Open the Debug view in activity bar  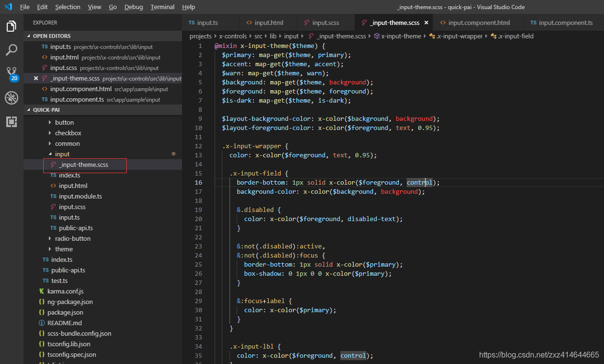[x=12, y=98]
